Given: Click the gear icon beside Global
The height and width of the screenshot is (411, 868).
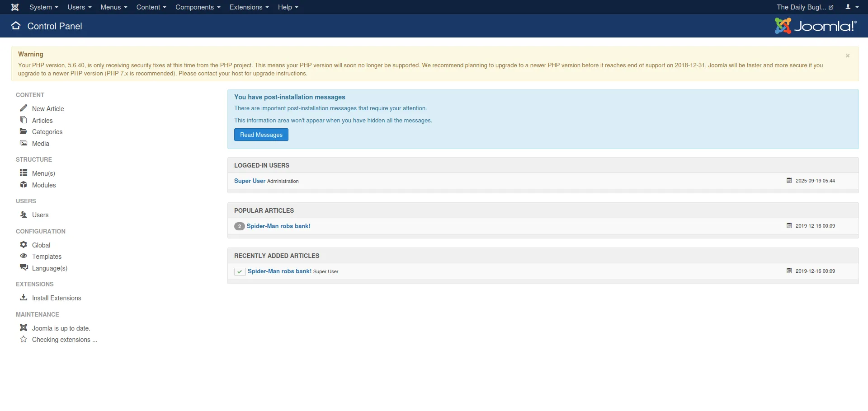Looking at the screenshot, I should point(24,245).
